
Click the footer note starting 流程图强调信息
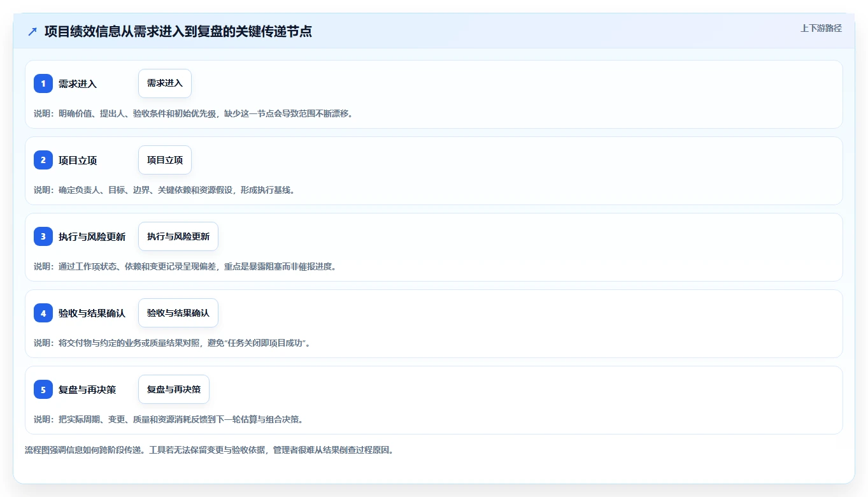click(209, 450)
